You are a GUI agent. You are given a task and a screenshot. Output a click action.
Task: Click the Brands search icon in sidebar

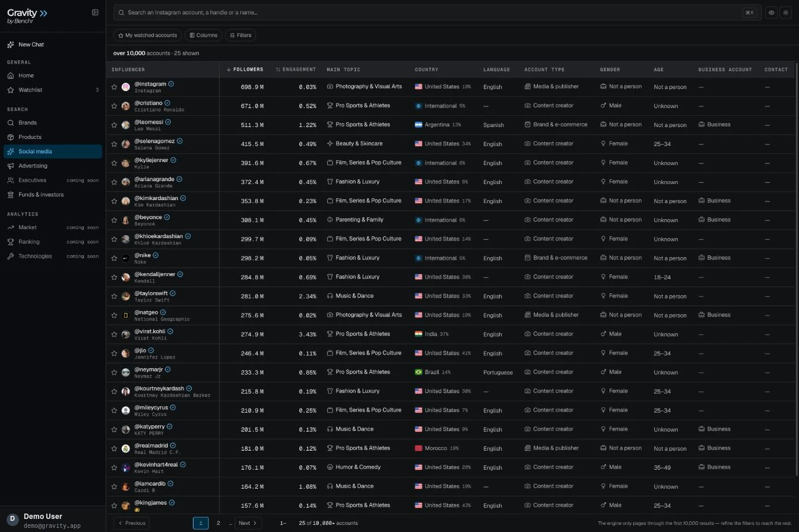(x=11, y=123)
